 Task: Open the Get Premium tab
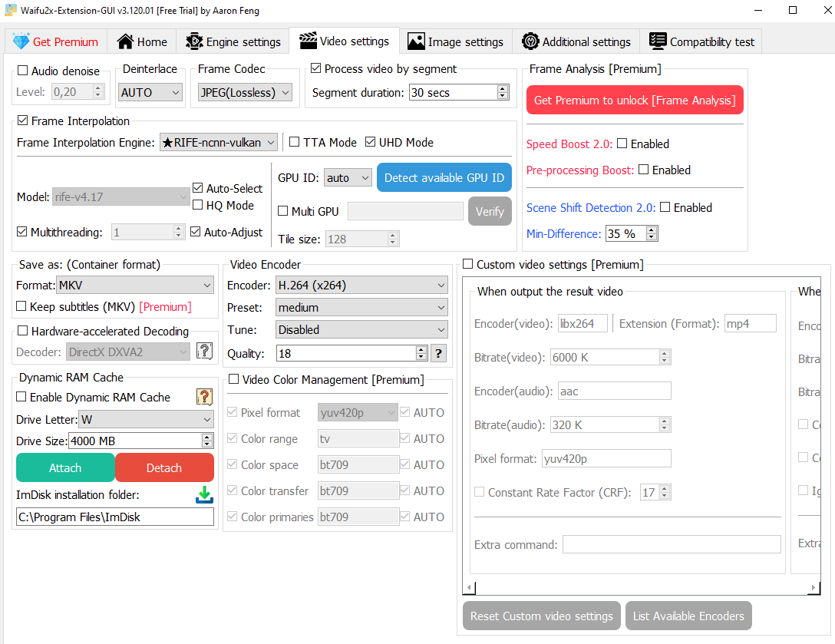click(55, 41)
